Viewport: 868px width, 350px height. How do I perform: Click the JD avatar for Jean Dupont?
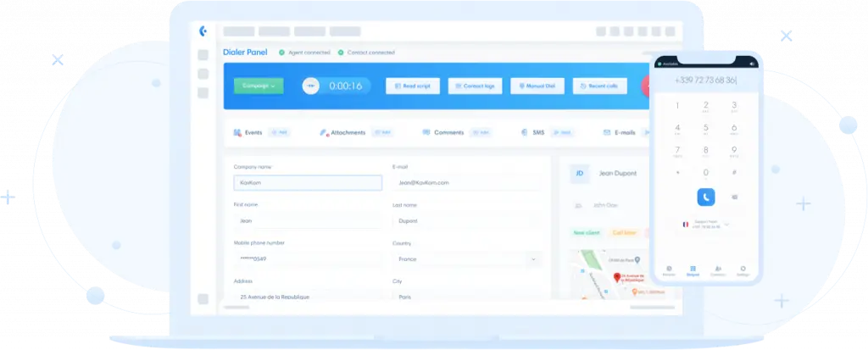pos(580,173)
